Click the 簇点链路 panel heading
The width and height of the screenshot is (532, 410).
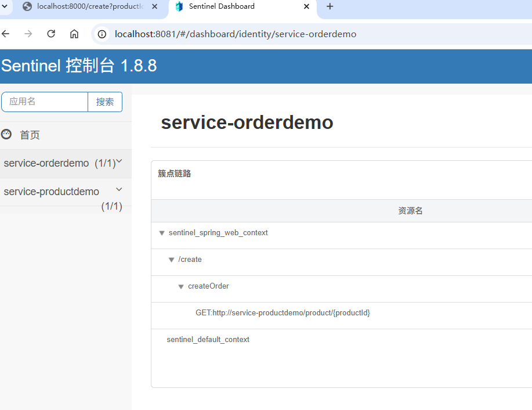(175, 174)
